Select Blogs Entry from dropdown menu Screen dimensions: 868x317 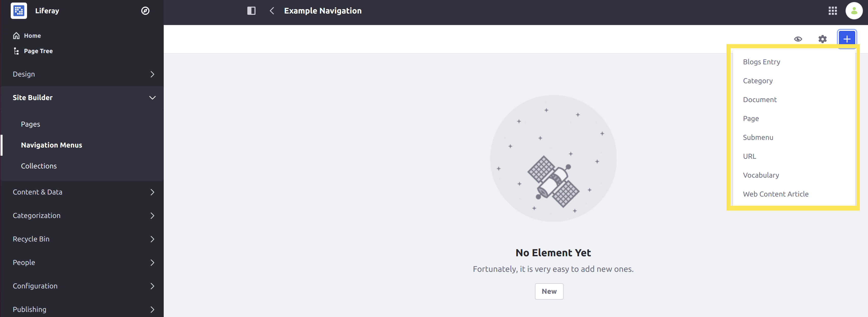coord(761,62)
